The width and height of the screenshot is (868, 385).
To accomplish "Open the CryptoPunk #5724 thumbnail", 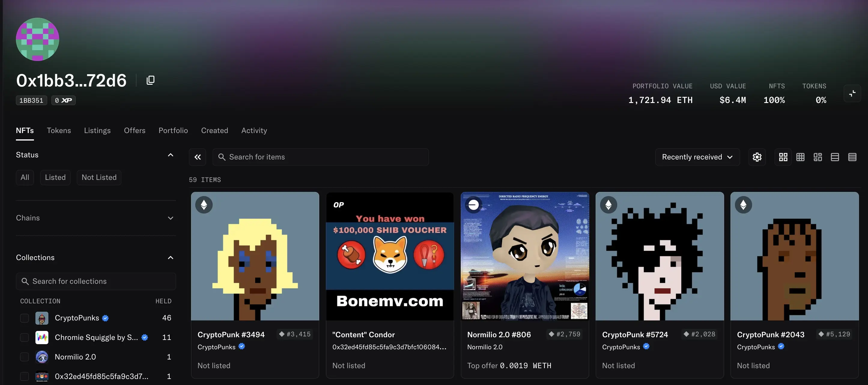I will (x=660, y=256).
